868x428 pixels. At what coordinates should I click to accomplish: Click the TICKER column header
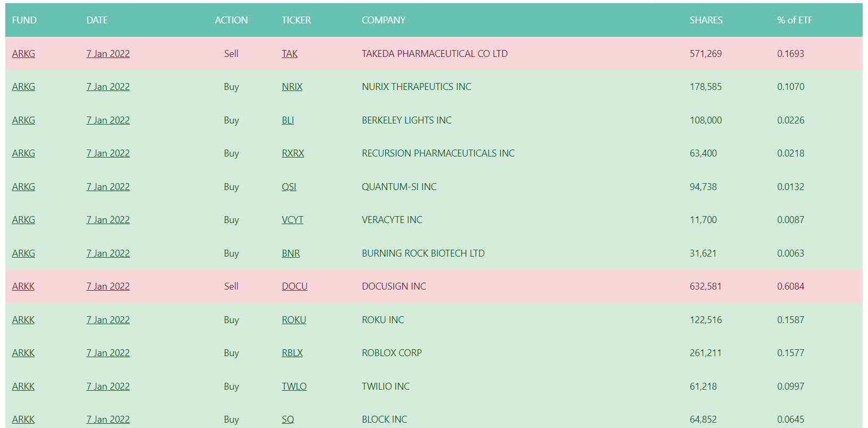click(x=296, y=20)
